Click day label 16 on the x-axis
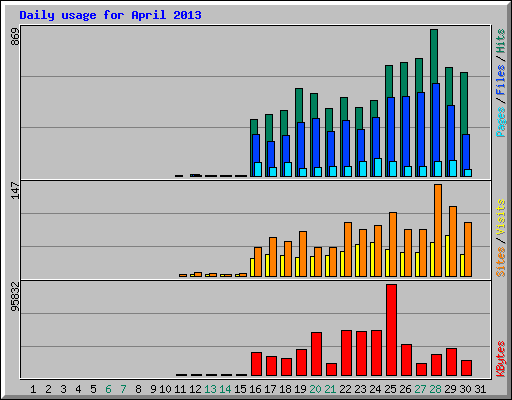The width and height of the screenshot is (512, 400). pyautogui.click(x=255, y=389)
